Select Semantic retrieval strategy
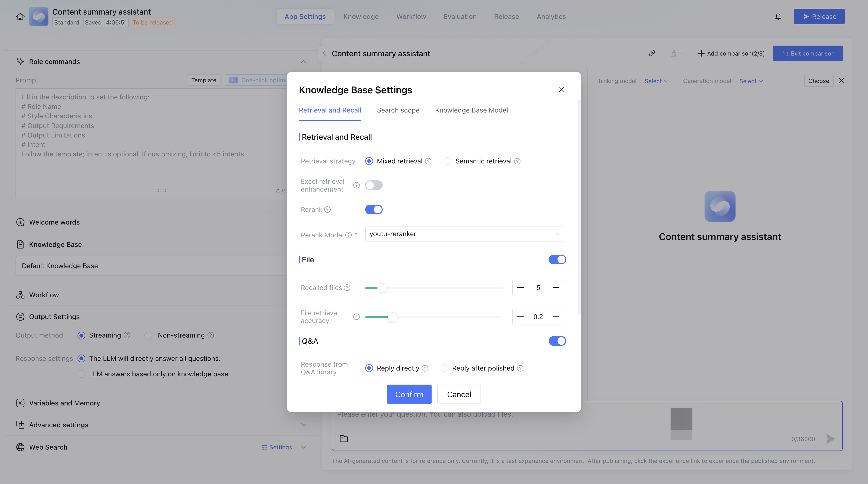Viewport: 868px width, 484px height. [x=448, y=161]
